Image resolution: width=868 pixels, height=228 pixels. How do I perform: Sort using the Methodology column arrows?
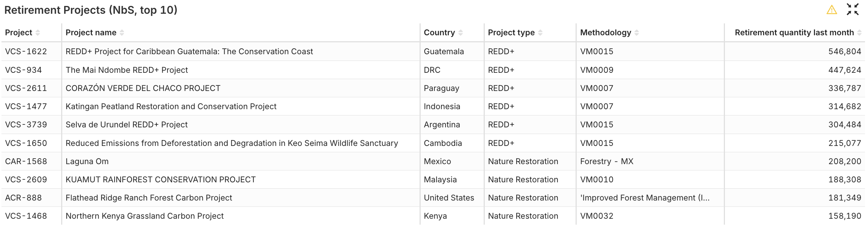pyautogui.click(x=637, y=33)
